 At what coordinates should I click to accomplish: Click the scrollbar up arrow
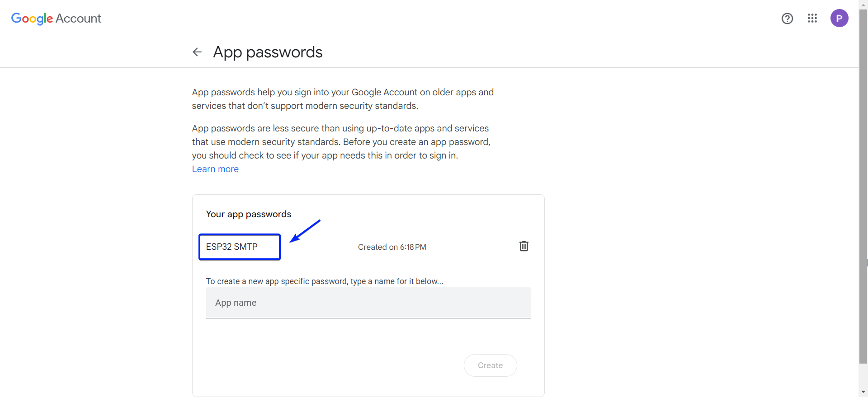point(863,4)
